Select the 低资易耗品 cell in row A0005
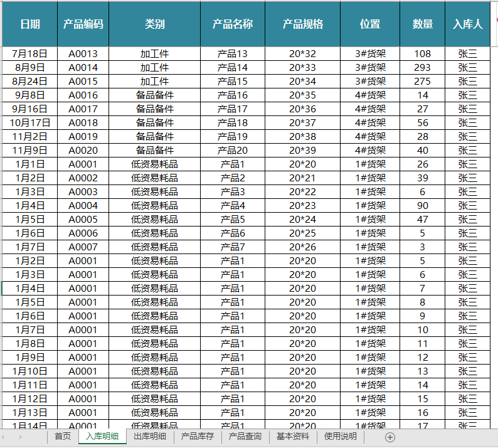The image size is (498, 448). 155,220
